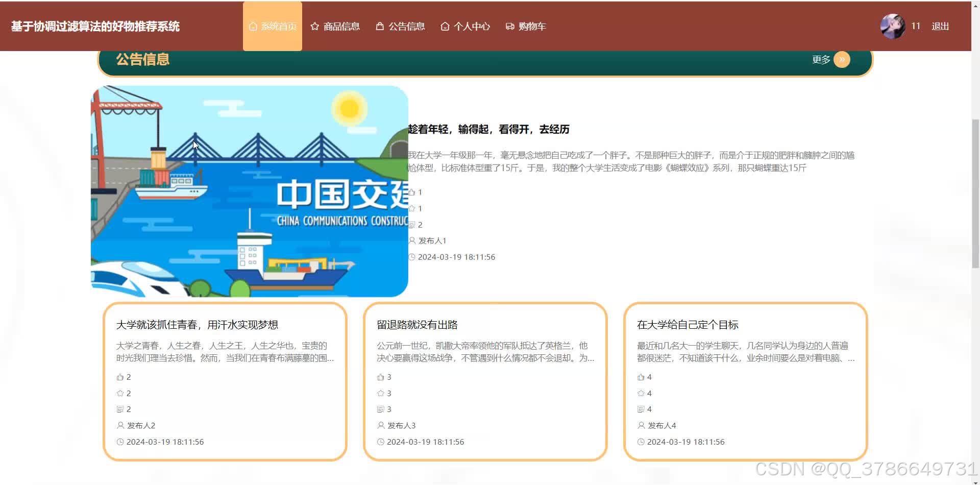The width and height of the screenshot is (980, 485).
Task: Click the text 发布人3
Action: pyautogui.click(x=401, y=425)
